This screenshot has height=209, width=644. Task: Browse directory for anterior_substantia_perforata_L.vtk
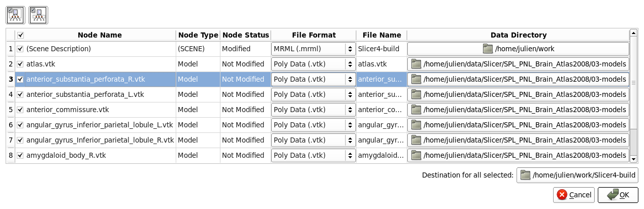pos(518,94)
